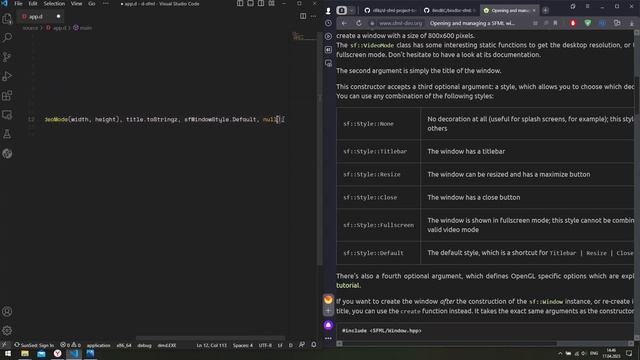Click the Sign In status bar item
This screenshot has width=640, height=360.
pyautogui.click(x=34, y=345)
